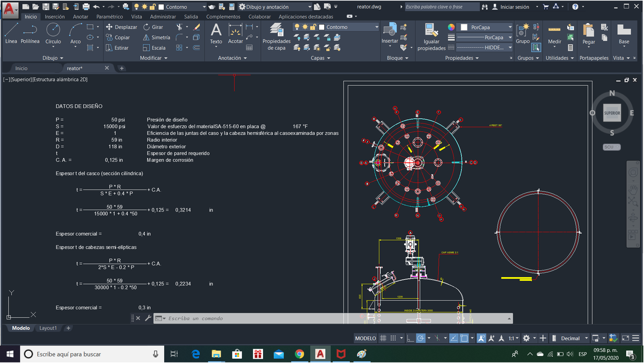Click the SCU button under the ViewCube
This screenshot has width=644, height=363.
pos(612,147)
